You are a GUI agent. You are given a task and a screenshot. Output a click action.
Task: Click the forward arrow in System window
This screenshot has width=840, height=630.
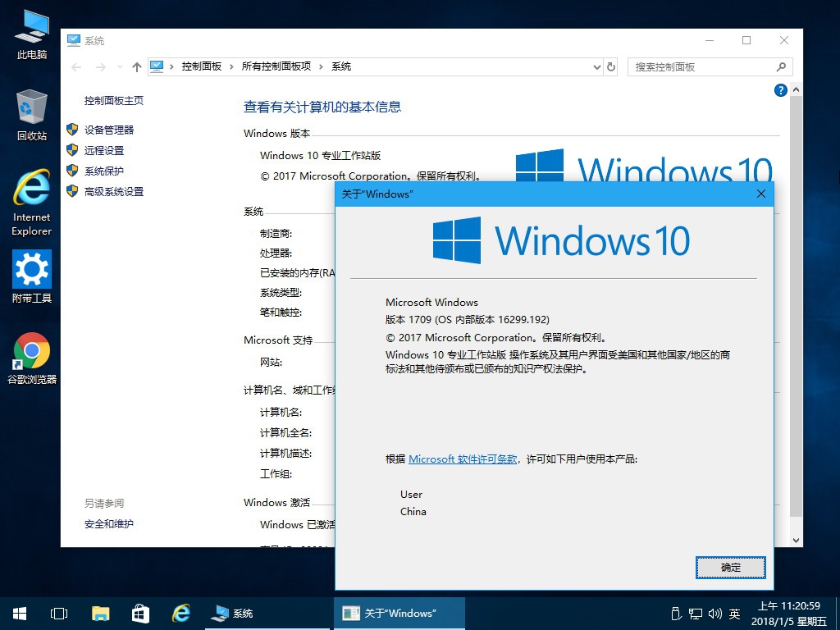[x=100, y=67]
